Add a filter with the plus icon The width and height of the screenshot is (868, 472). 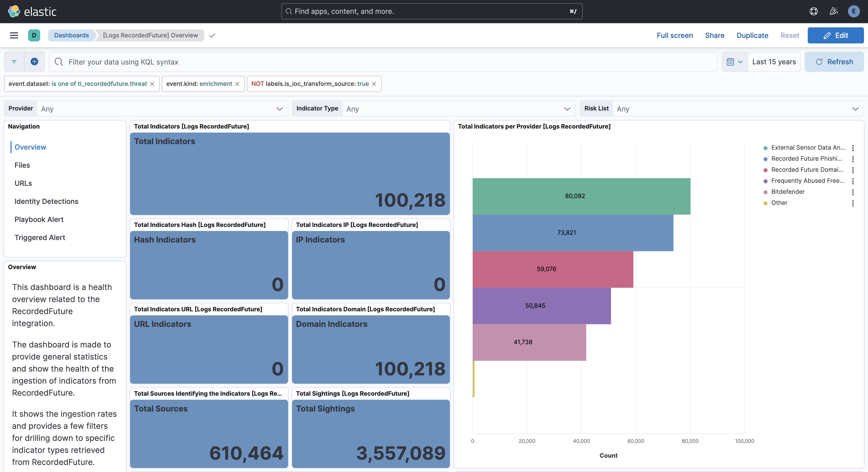[34, 62]
